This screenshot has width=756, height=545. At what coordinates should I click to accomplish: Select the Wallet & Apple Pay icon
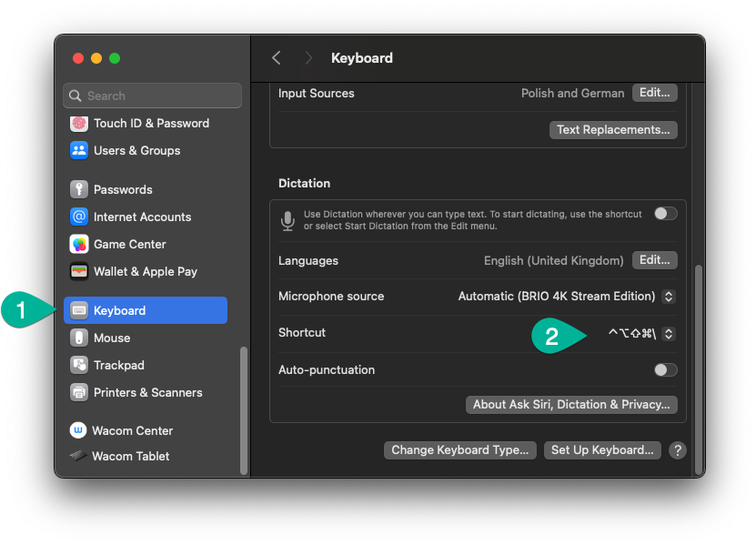pos(79,271)
